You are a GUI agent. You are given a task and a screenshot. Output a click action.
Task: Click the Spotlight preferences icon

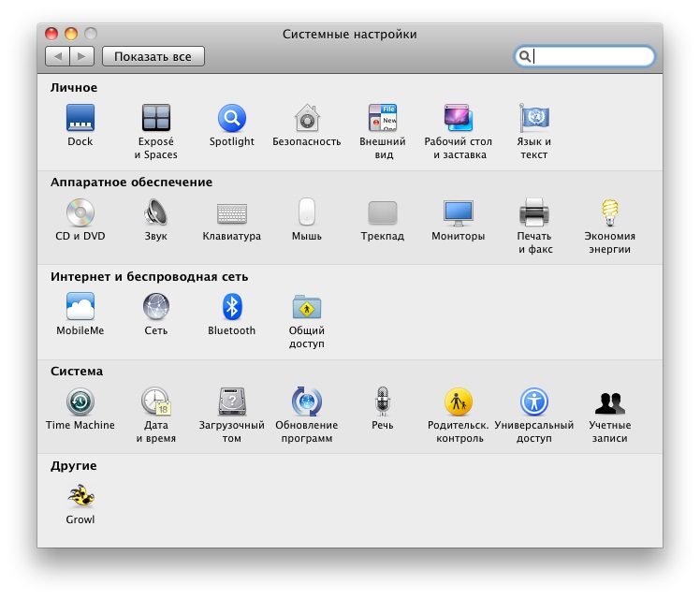[231, 119]
